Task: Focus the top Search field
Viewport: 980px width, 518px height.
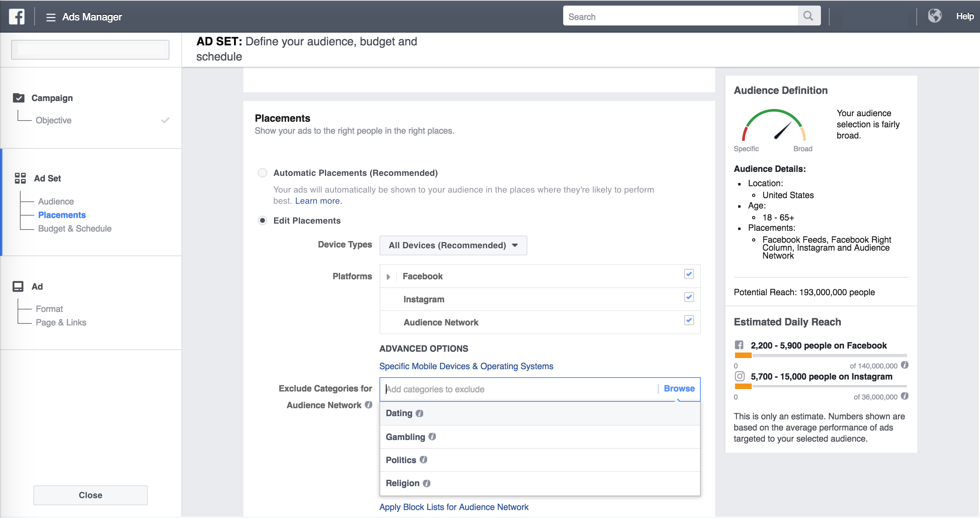Action: point(681,16)
